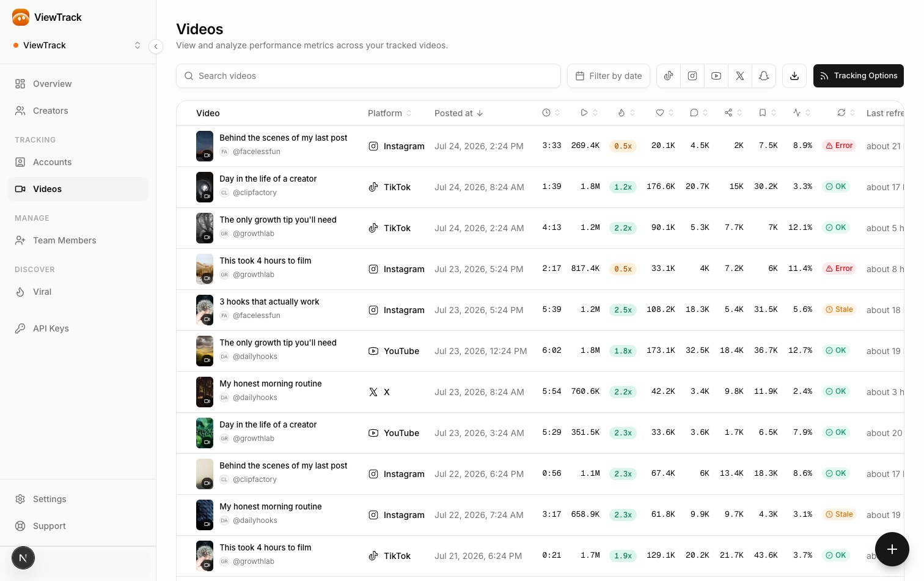924x581 pixels.
Task: Open Settings in sidebar
Action: [x=78, y=499]
